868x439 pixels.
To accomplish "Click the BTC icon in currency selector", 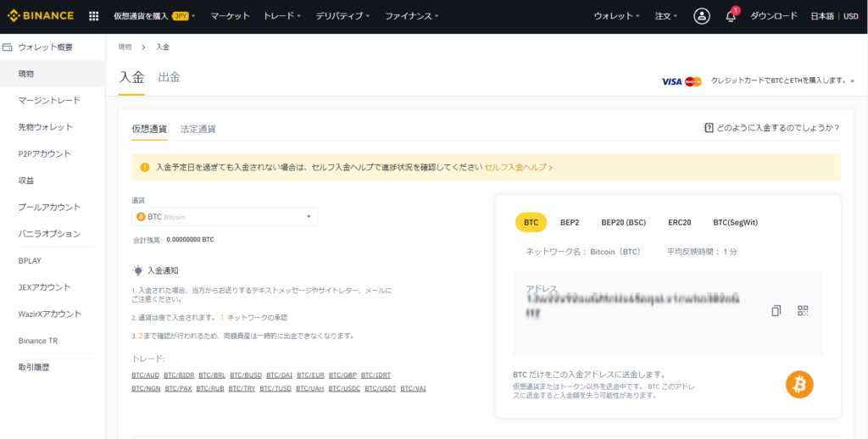I will pyautogui.click(x=141, y=216).
